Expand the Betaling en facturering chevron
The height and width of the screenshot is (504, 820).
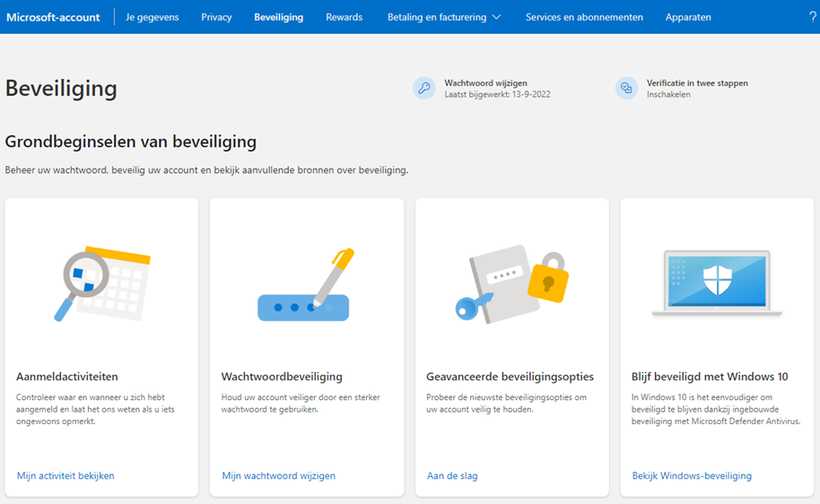(x=497, y=17)
